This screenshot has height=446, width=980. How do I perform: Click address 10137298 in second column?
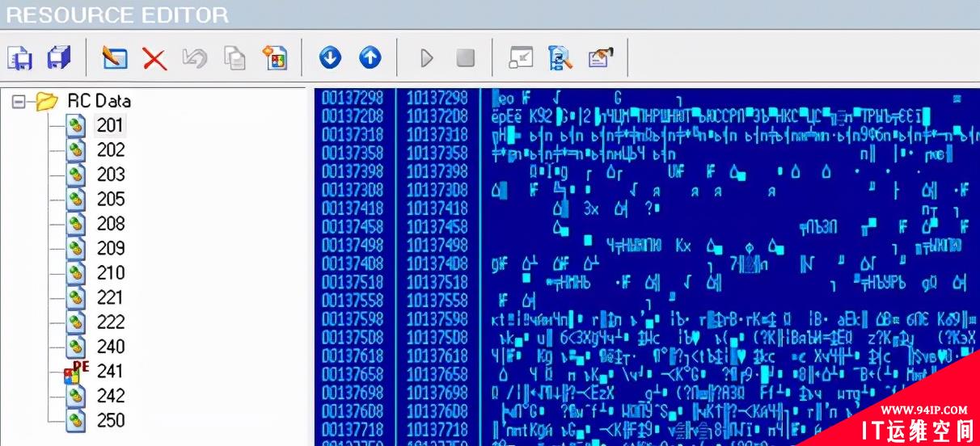point(437,98)
